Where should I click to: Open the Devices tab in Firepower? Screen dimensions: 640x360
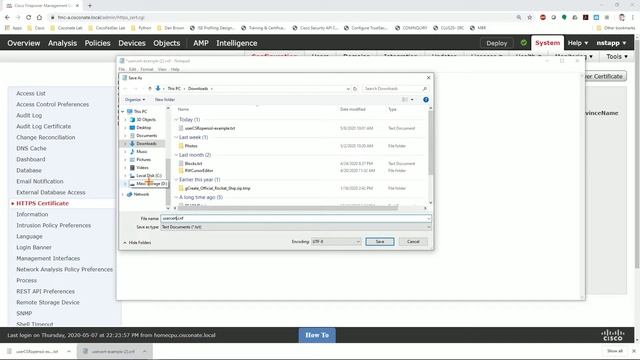(x=132, y=43)
